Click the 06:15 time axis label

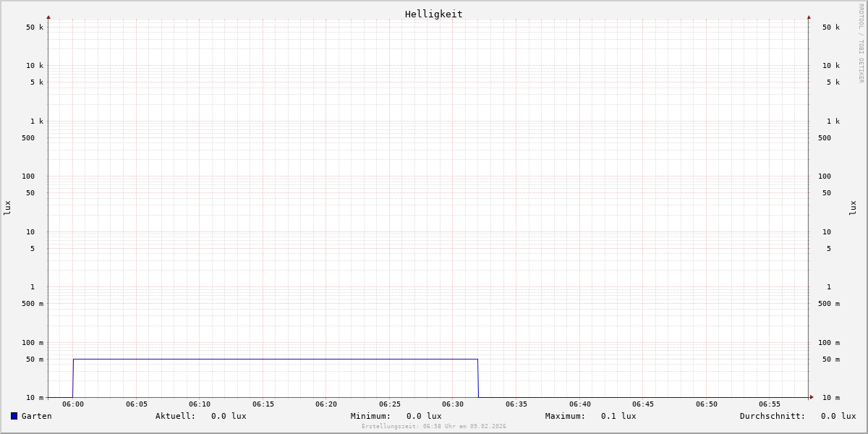[x=263, y=404]
